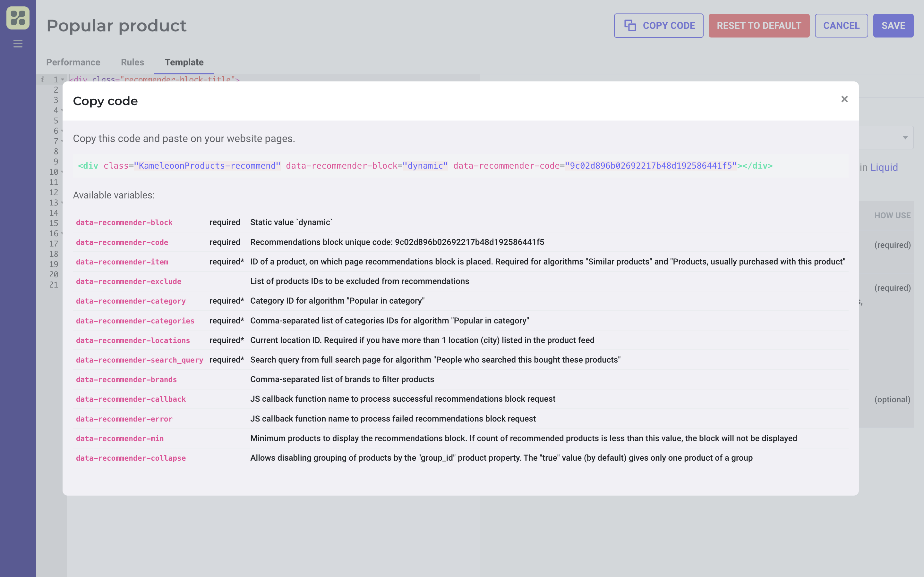The width and height of the screenshot is (924, 577).
Task: Click the Kameleoon logo icon
Action: coord(18,18)
